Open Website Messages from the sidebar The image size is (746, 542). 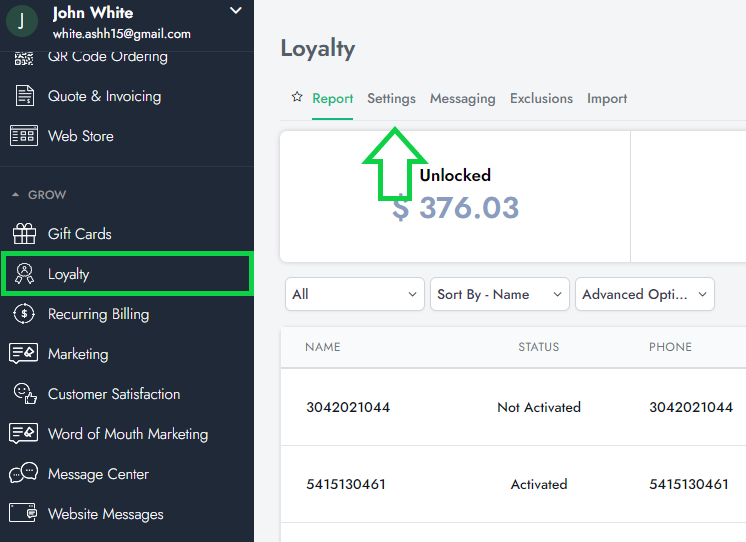point(105,514)
